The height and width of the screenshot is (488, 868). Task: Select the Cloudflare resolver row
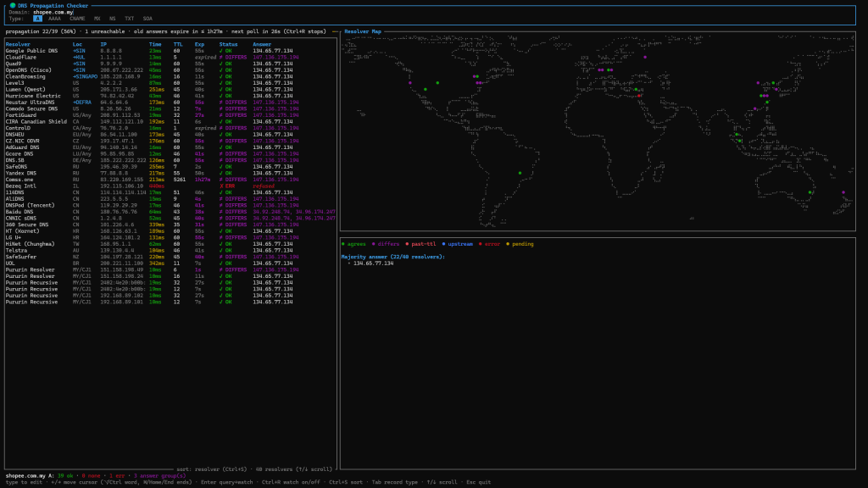170,57
